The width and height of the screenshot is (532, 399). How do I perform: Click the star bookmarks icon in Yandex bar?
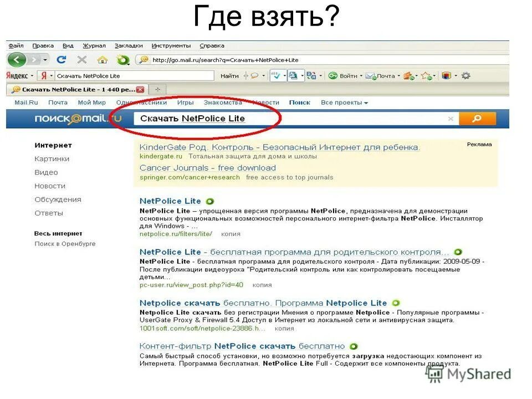[427, 76]
